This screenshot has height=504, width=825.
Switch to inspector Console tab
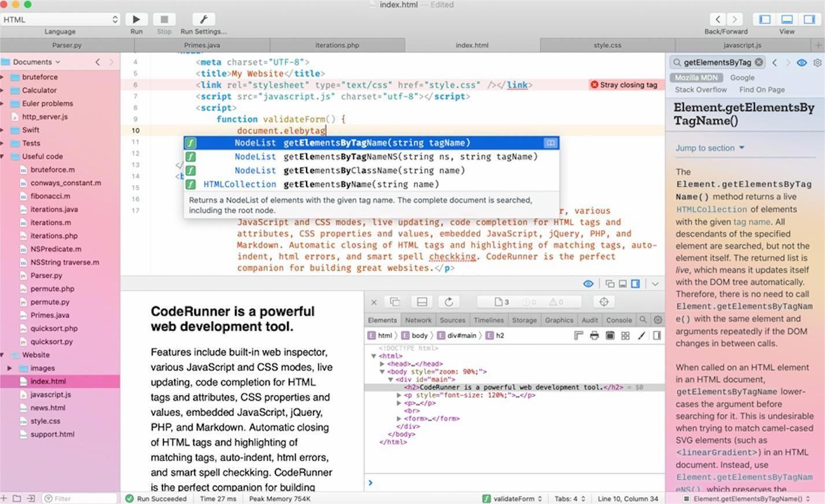[x=618, y=320]
